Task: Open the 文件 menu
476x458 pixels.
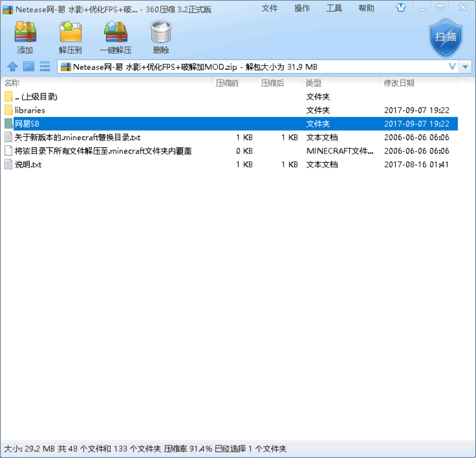Action: (270, 8)
